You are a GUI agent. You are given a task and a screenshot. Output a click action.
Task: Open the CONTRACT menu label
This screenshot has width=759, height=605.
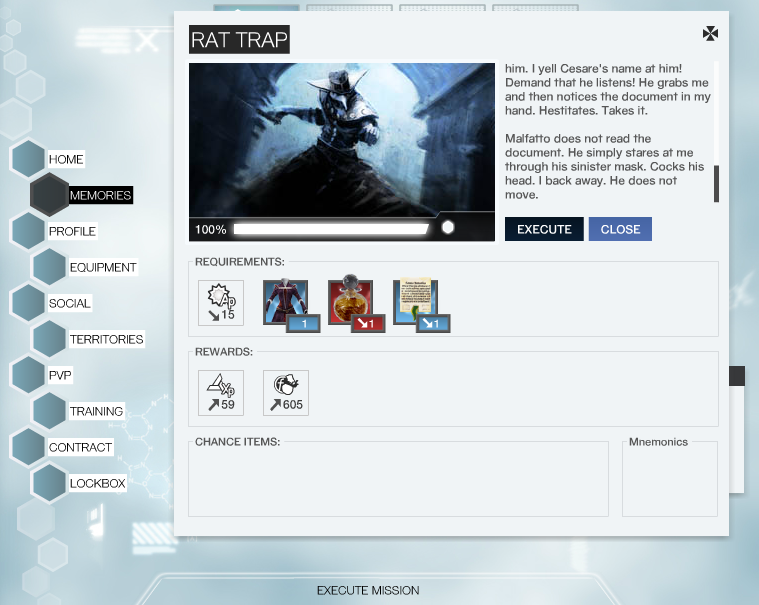pos(80,448)
